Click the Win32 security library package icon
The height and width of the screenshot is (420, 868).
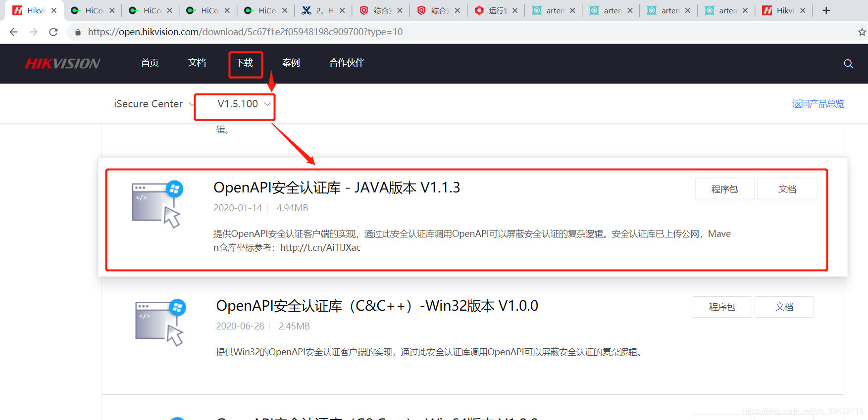[x=160, y=322]
